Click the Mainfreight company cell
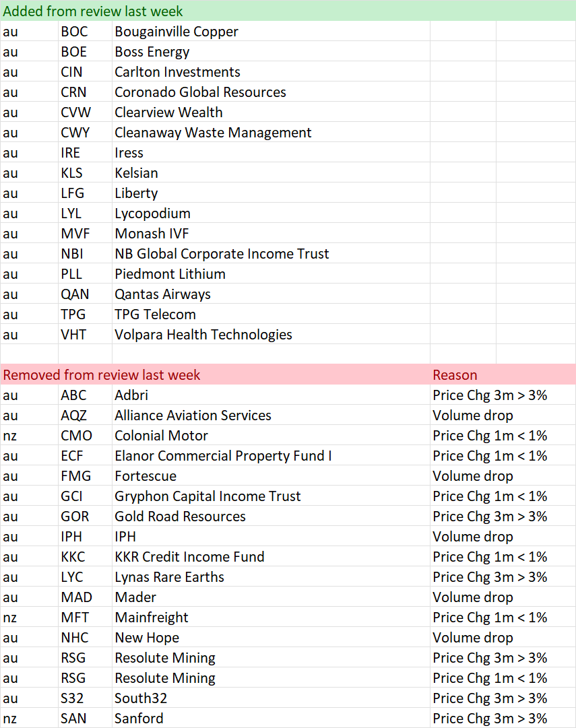 click(271, 617)
